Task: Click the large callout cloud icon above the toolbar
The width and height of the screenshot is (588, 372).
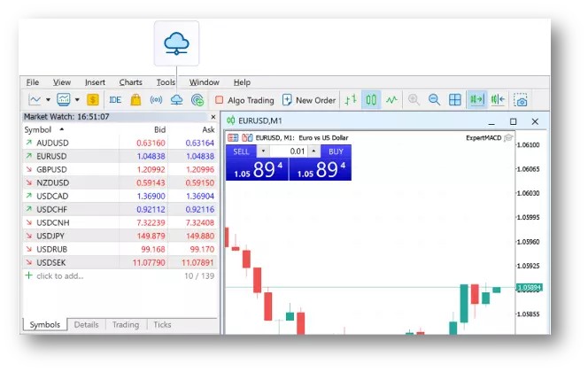Action: point(176,43)
